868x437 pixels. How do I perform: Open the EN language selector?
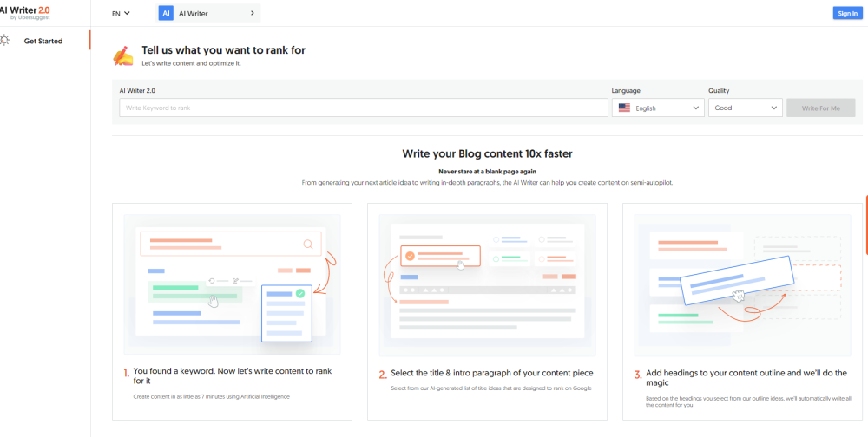(121, 13)
